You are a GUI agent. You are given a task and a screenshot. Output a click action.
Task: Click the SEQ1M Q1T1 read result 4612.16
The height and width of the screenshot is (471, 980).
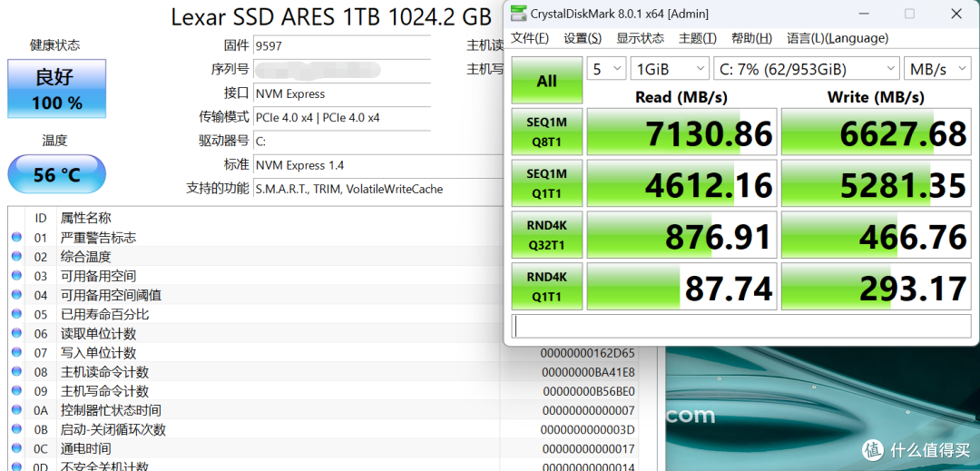coord(681,183)
